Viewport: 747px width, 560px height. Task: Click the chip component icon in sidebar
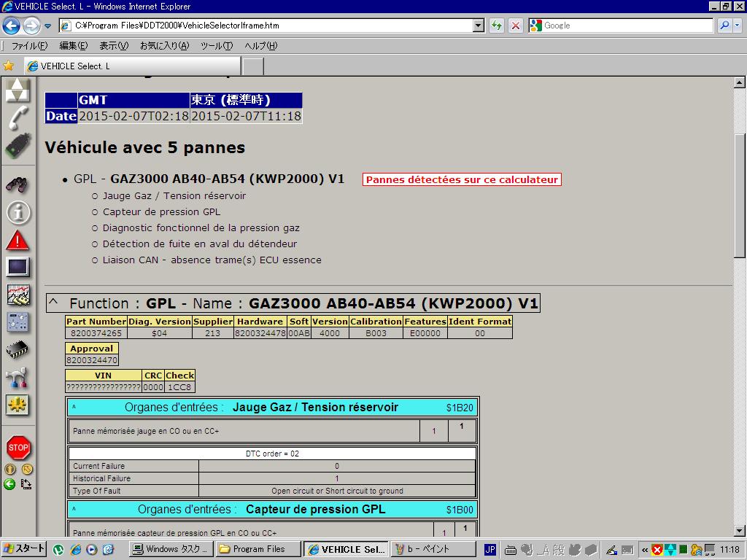[18, 351]
